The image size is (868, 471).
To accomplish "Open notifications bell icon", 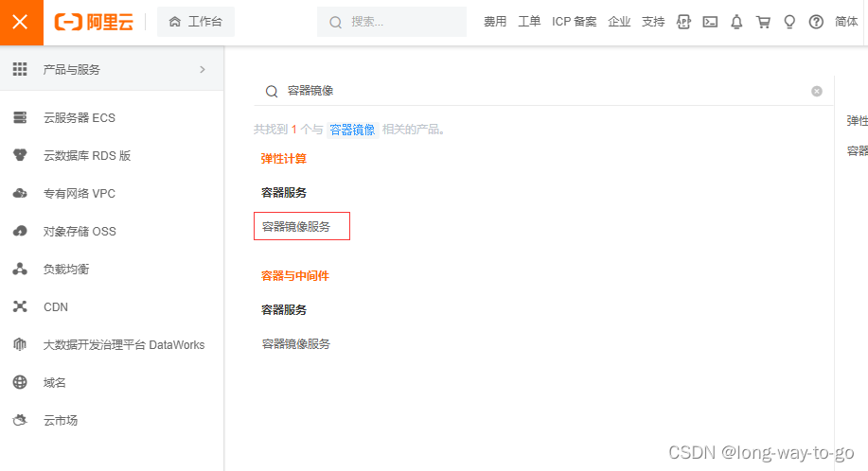I will tap(736, 22).
